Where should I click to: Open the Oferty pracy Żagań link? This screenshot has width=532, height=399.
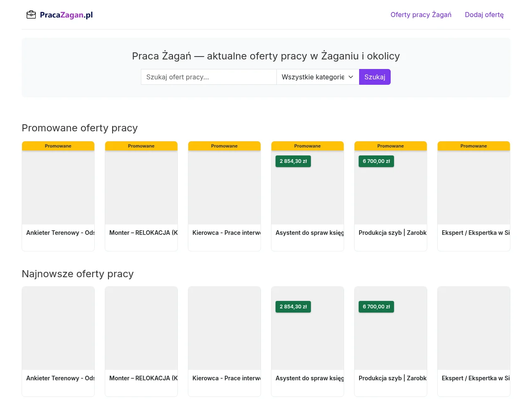click(421, 15)
